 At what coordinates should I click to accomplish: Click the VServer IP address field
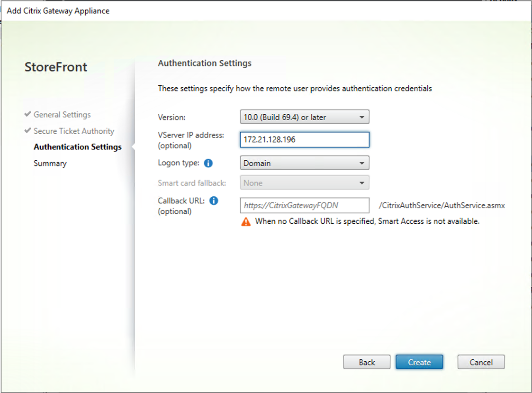tap(304, 139)
